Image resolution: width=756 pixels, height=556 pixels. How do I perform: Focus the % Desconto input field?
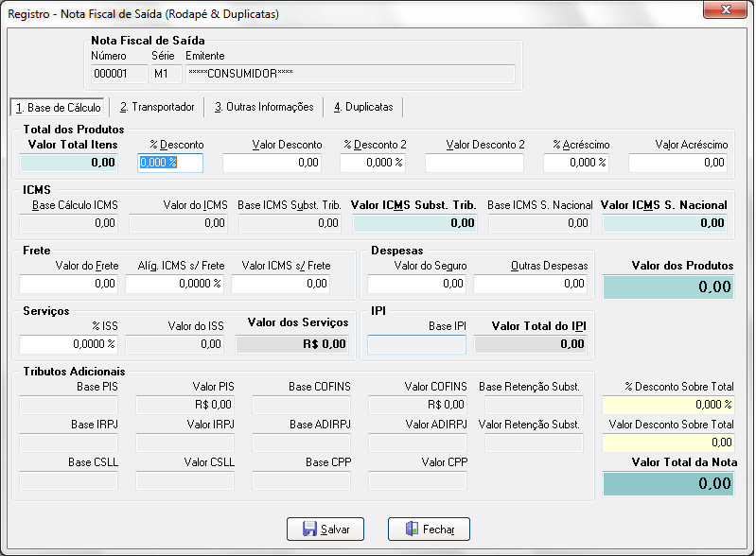pos(170,163)
